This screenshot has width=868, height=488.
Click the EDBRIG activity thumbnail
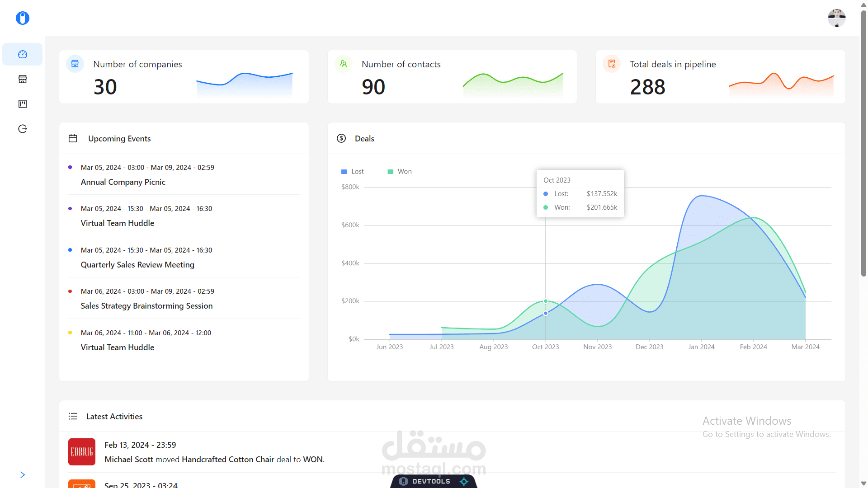81,451
